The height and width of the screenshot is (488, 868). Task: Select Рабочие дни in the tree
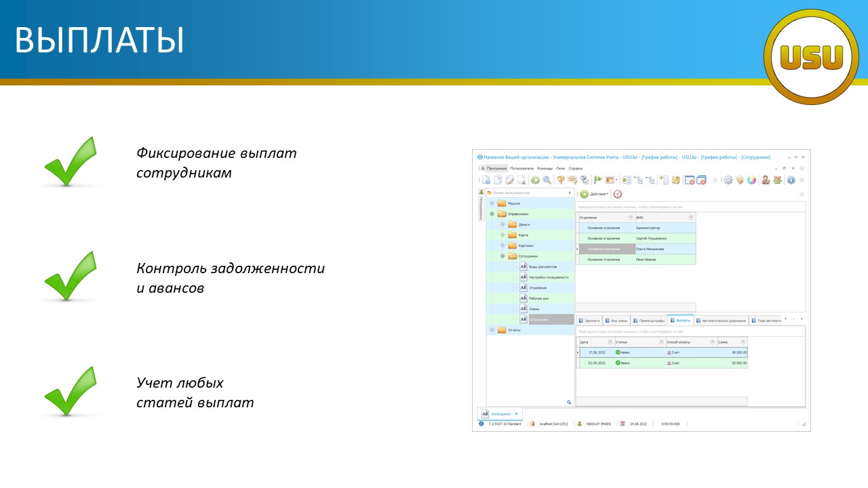[538, 298]
